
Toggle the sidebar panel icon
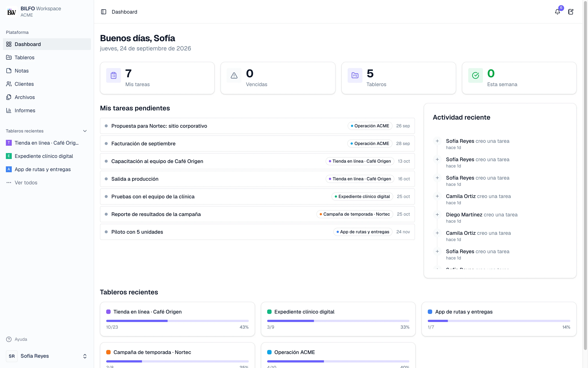103,12
